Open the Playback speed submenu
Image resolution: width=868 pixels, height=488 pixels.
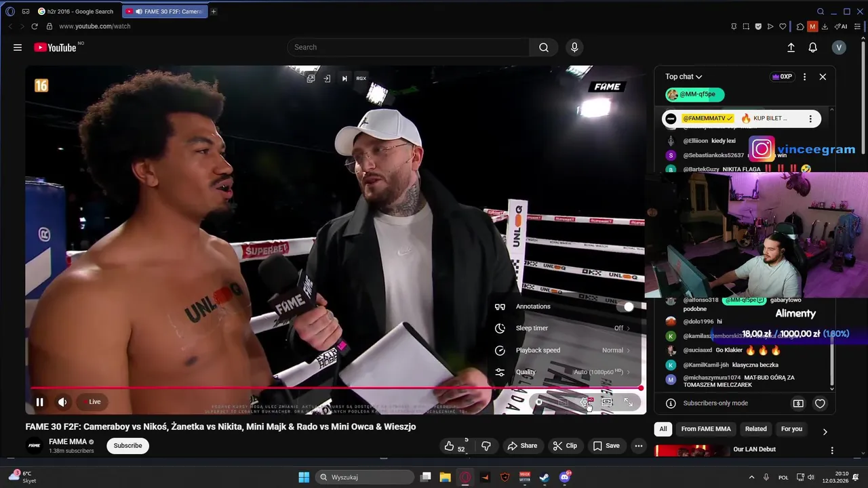point(564,350)
